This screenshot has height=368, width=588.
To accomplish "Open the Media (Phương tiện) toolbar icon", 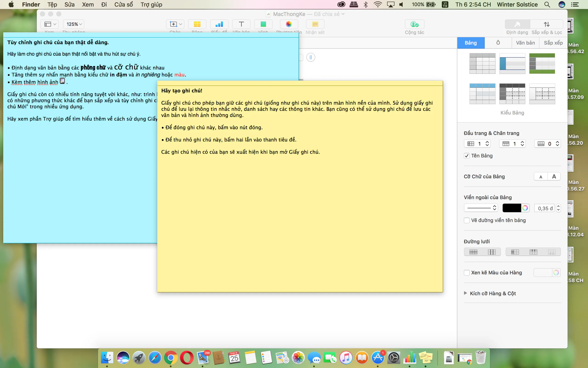I will click(x=289, y=24).
